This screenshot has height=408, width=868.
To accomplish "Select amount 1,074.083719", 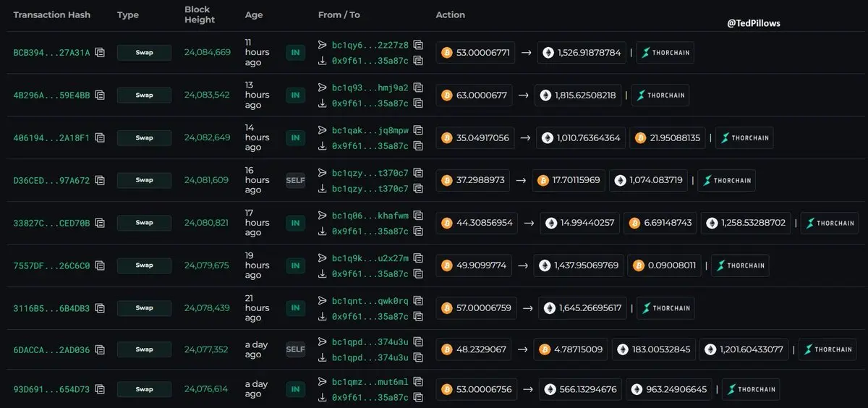I will pyautogui.click(x=656, y=181).
